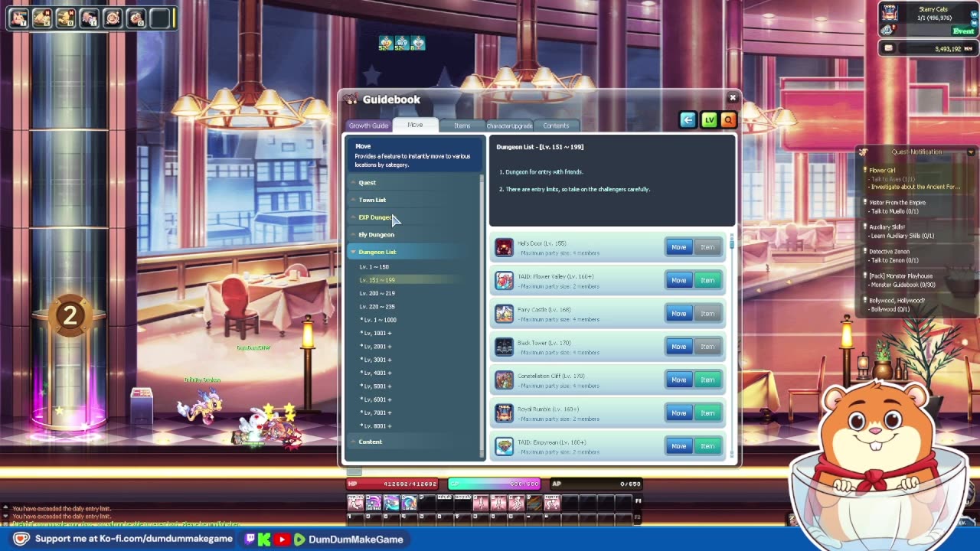Close the Guidebook window
The height and width of the screenshot is (551, 980).
(733, 98)
